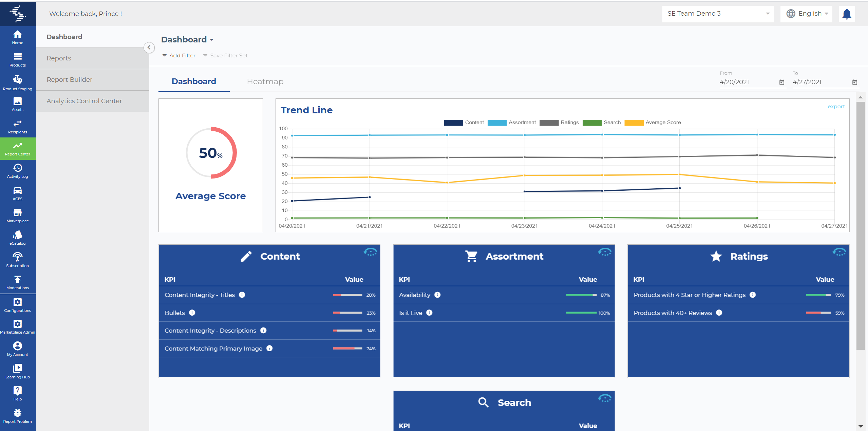Click the Assortment color swatch in legend
The height and width of the screenshot is (431, 868).
(497, 123)
